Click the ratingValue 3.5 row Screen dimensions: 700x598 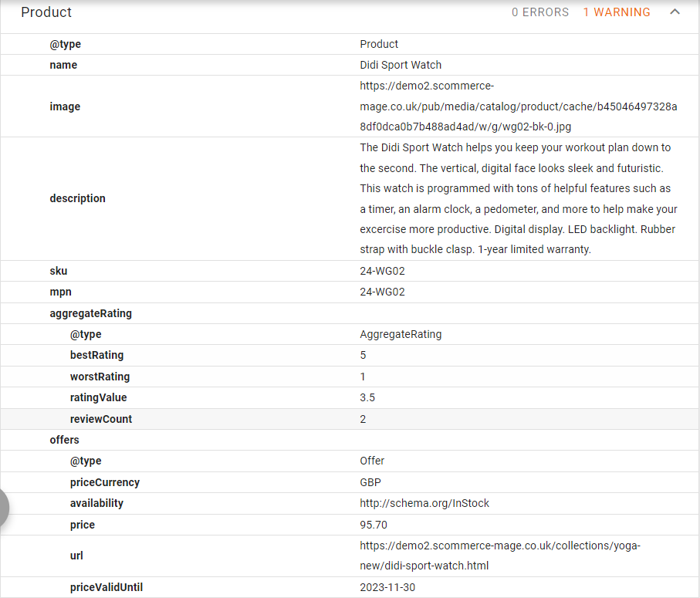(98, 398)
